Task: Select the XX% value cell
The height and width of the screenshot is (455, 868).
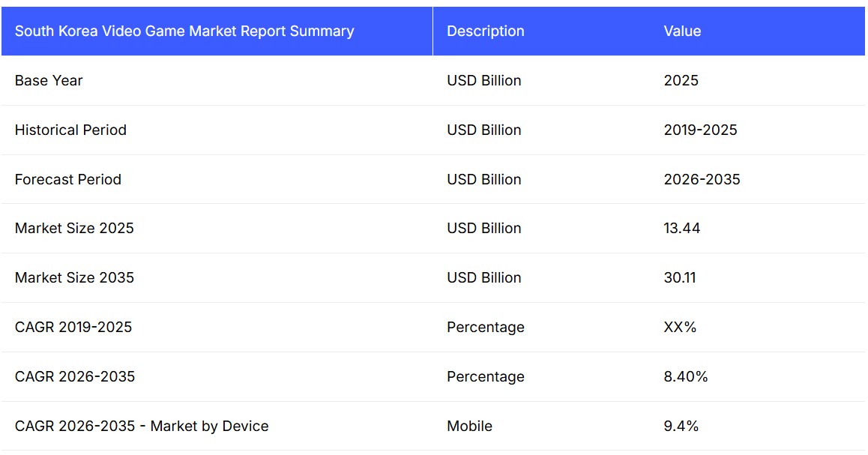Action: 680,328
